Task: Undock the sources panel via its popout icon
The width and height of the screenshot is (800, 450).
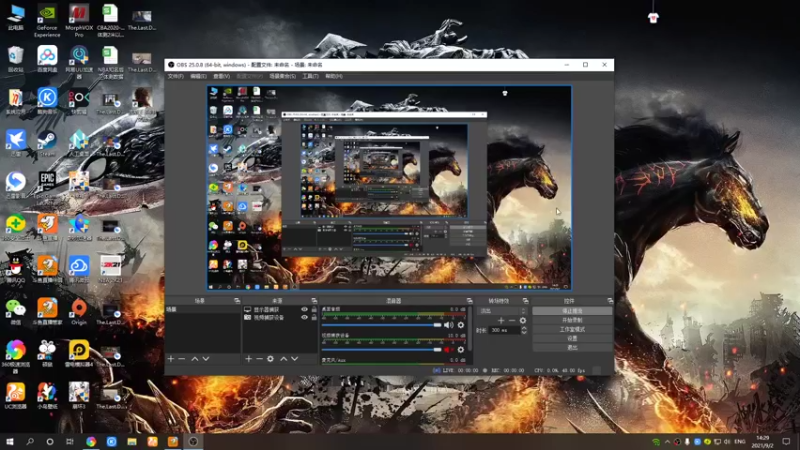Action: 314,301
